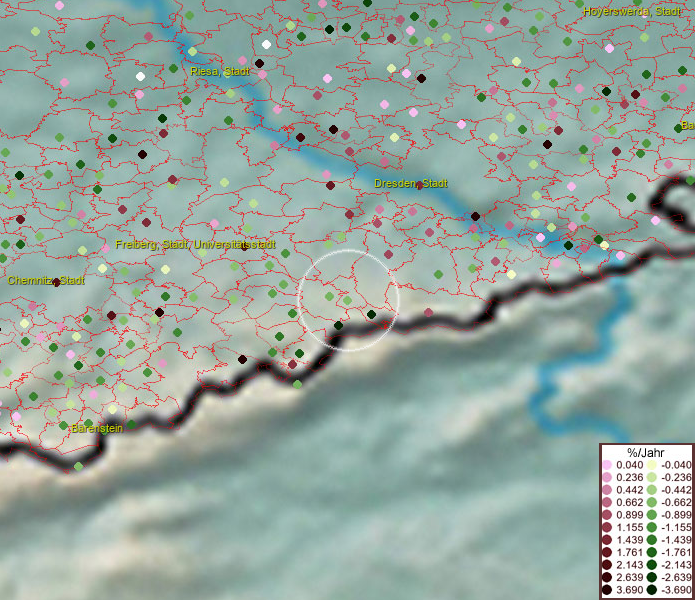Image resolution: width=695 pixels, height=600 pixels.
Task: Select the Riesa, Stadt city label
Action: pyautogui.click(x=220, y=72)
